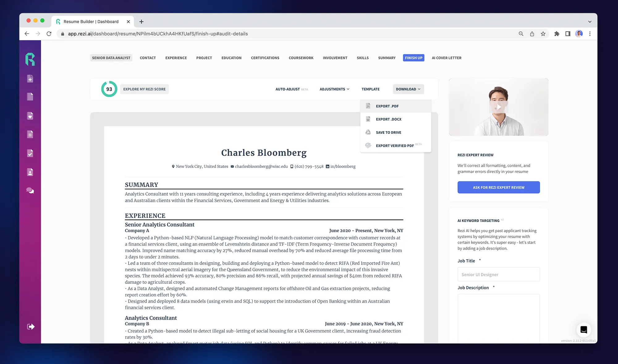
Task: Click the email charlesbloomberg@wisc.edu
Action: pos(261,166)
